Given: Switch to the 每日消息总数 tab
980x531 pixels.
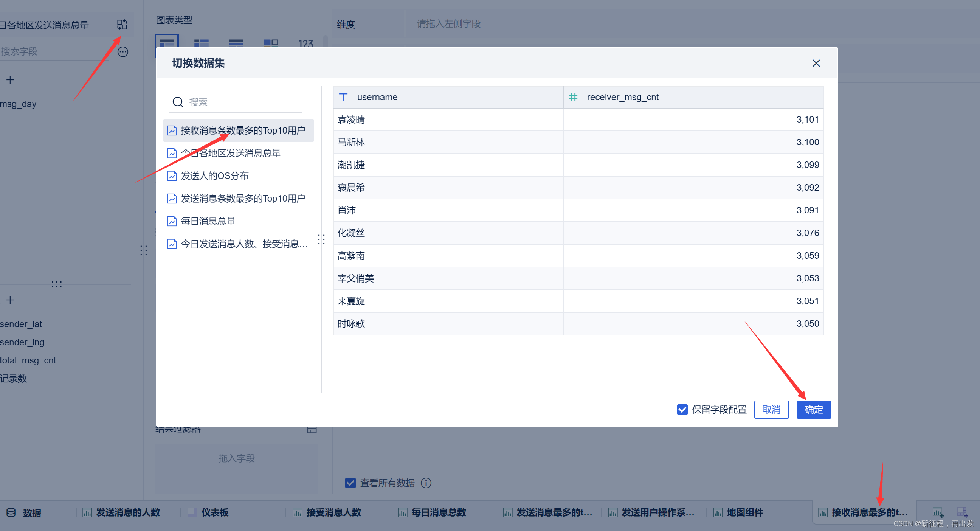Looking at the screenshot, I should tap(432, 513).
